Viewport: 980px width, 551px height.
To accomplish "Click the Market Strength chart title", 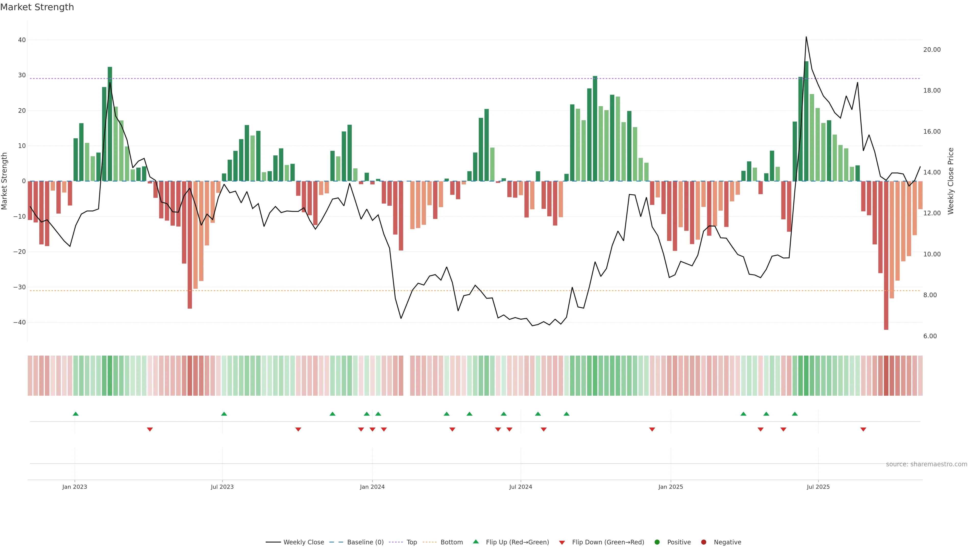I will [x=37, y=7].
